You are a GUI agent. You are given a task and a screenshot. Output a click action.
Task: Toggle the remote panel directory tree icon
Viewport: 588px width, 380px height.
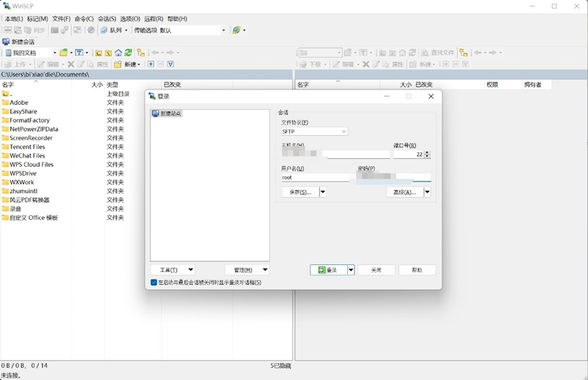pyautogui.click(x=464, y=53)
